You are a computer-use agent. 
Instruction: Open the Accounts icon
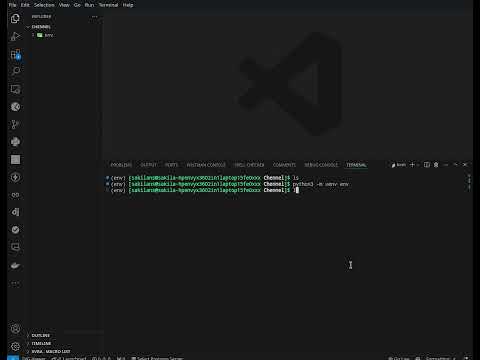pos(15,329)
